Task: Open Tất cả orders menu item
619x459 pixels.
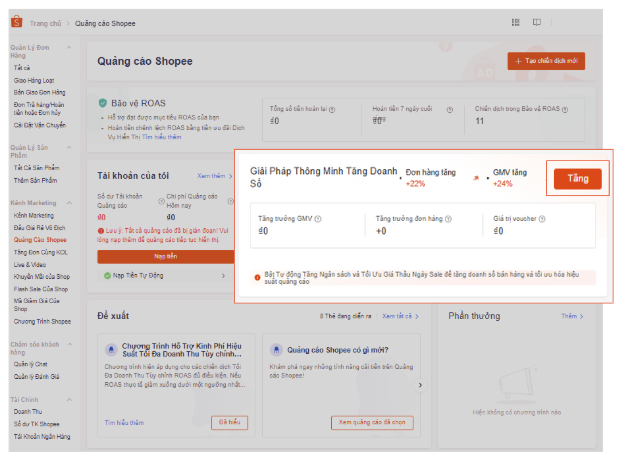Action: [x=22, y=67]
